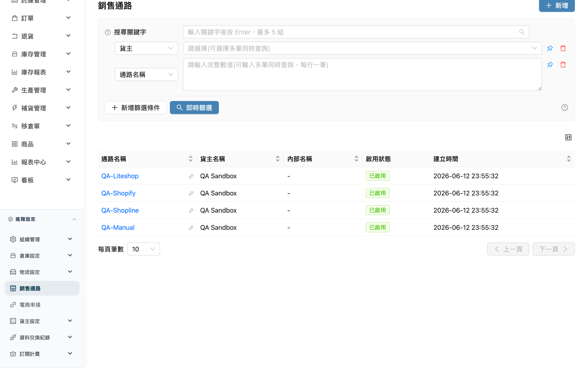Open the 請選擇 multi-select owner dropdown
The width and height of the screenshot is (588, 368).
point(362,48)
